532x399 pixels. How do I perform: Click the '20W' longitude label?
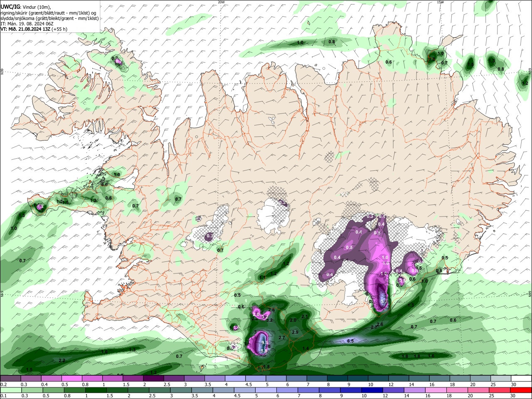tap(221, 2)
